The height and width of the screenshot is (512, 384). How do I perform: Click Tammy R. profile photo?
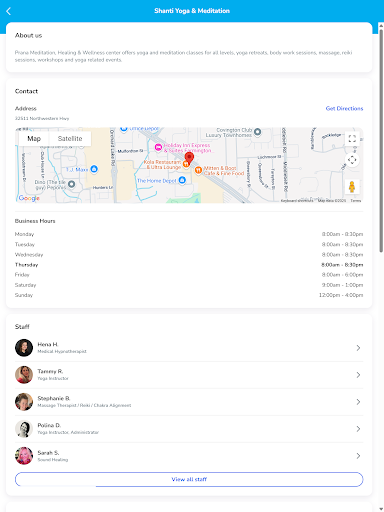coord(24,375)
